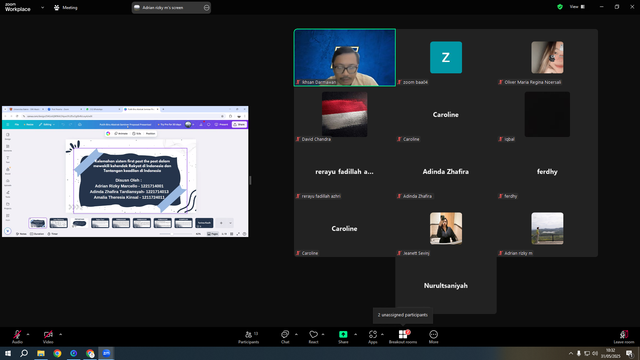Expand sharing options arrow beside Share
Screen dimensions: 640x360
click(355, 334)
